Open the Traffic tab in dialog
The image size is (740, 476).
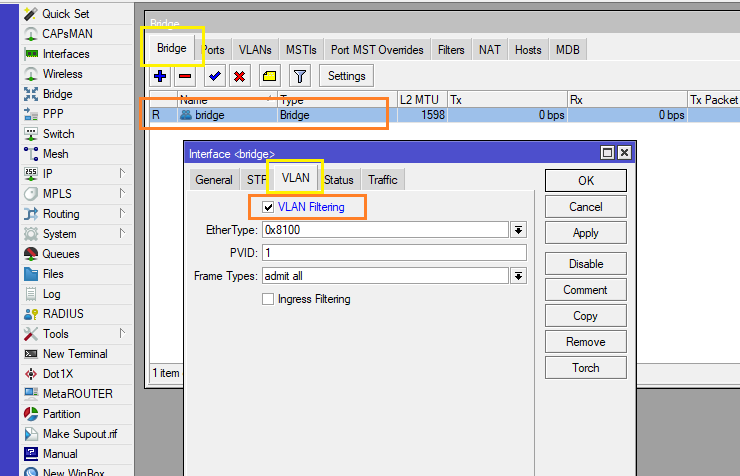[382, 180]
